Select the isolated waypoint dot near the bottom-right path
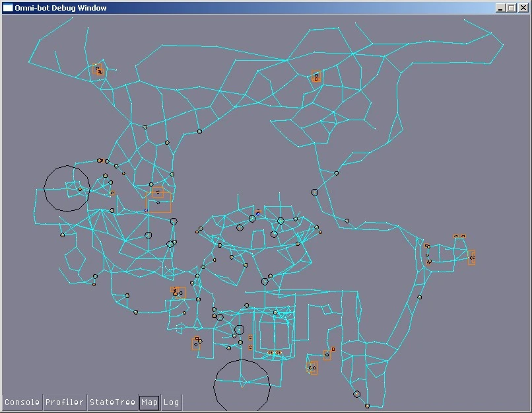This screenshot has height=413, width=532. click(356, 393)
